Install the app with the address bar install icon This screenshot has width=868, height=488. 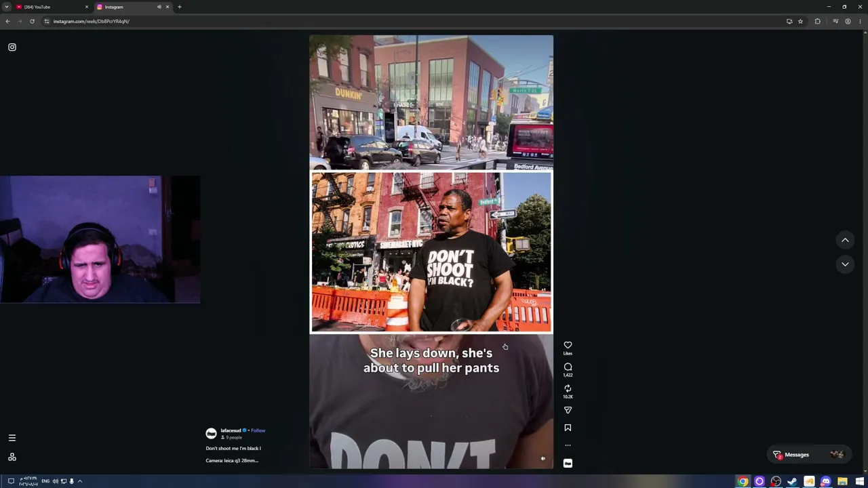pos(789,21)
